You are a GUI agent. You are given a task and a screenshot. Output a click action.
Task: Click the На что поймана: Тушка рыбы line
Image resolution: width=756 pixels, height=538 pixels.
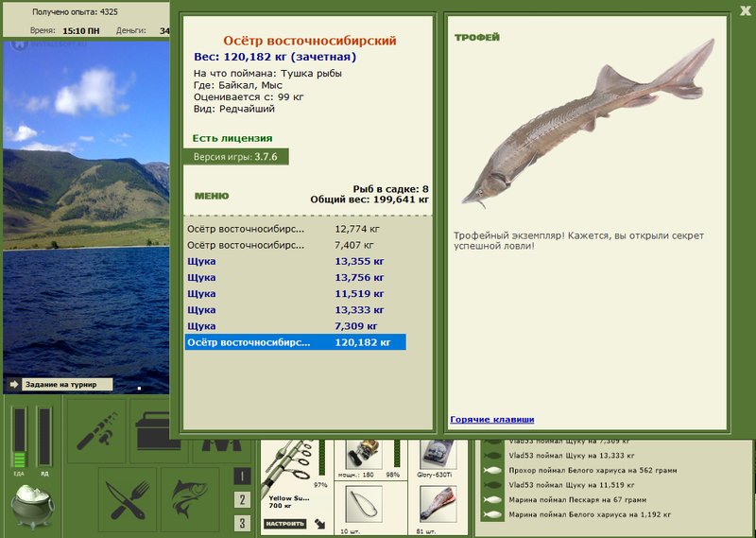click(x=267, y=74)
